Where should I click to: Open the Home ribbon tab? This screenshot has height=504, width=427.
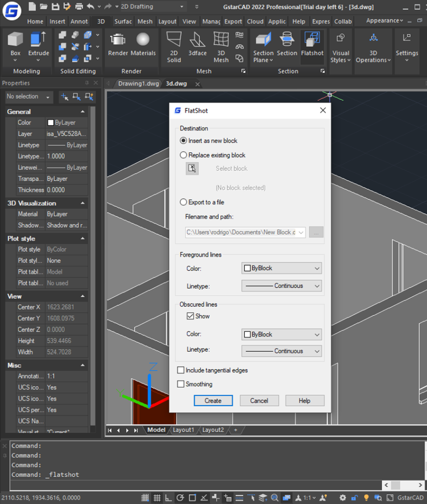click(x=35, y=22)
